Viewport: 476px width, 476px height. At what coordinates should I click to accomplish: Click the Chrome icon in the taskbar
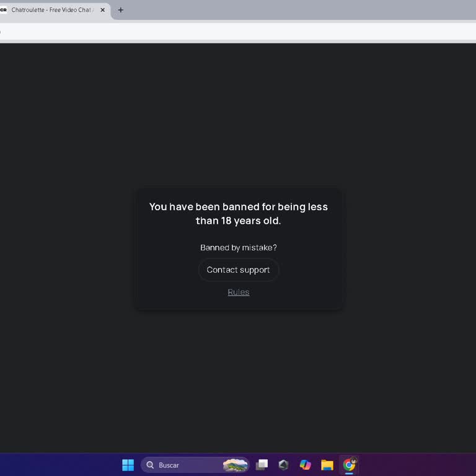pos(349,465)
